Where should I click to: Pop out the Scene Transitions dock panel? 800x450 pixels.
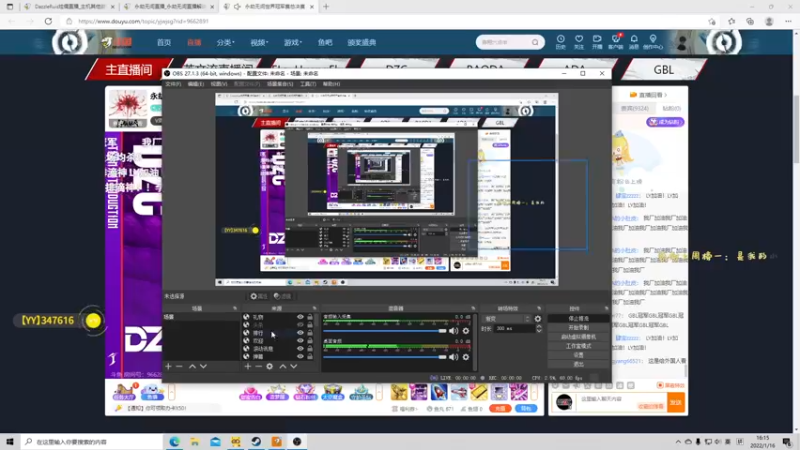[x=539, y=308]
